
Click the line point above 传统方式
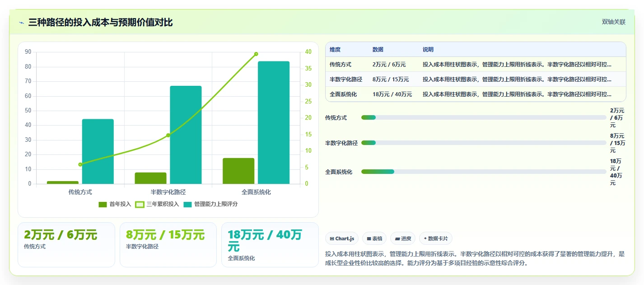[80, 164]
